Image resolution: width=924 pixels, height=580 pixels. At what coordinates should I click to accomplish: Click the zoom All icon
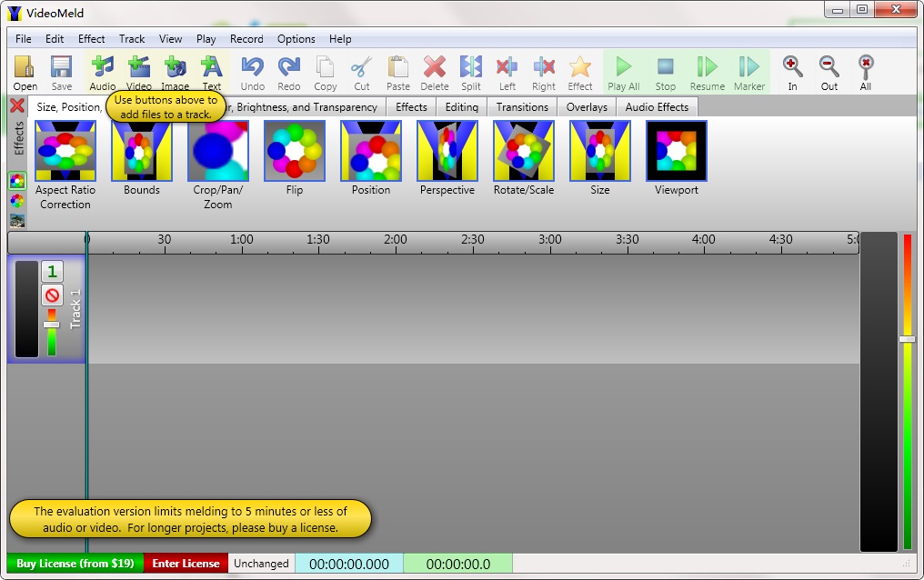pos(865,73)
